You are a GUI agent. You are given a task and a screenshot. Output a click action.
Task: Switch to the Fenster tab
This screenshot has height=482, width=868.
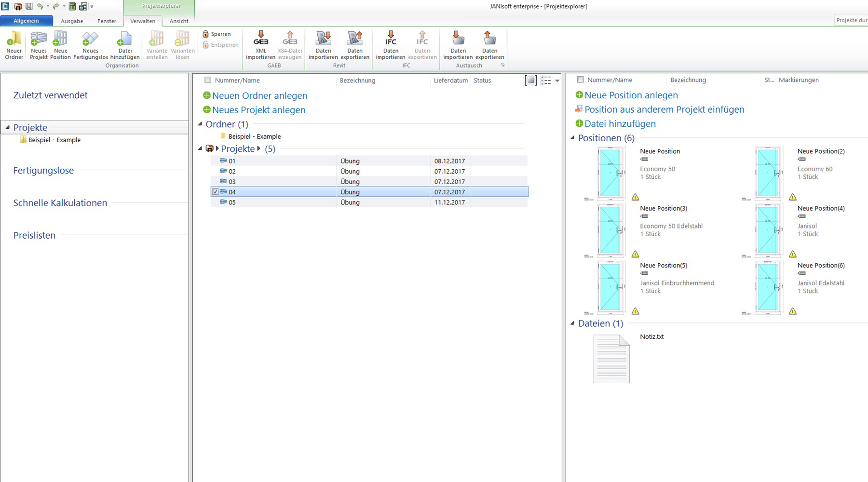(107, 21)
